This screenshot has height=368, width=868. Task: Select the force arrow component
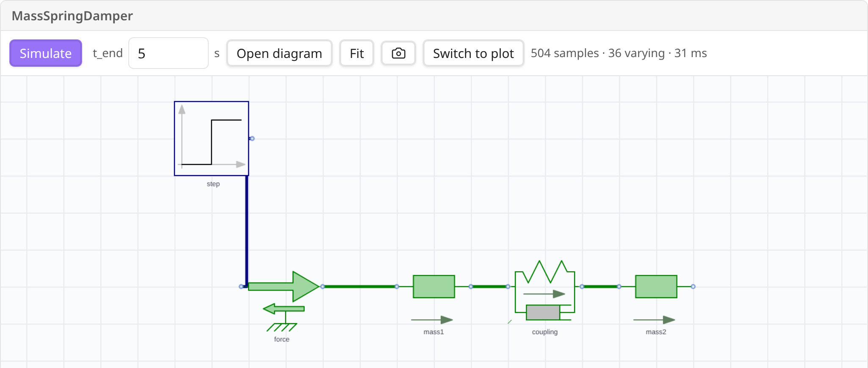(283, 286)
